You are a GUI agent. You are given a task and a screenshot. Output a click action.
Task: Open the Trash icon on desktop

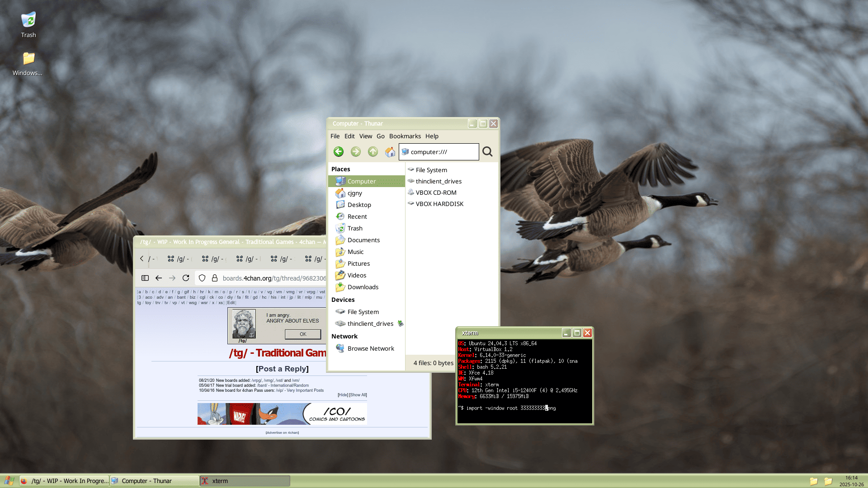coord(28,20)
